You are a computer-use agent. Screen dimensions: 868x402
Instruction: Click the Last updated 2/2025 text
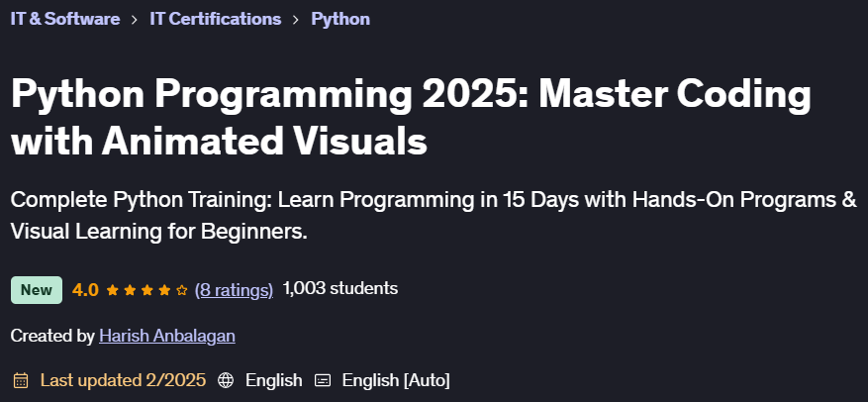tap(123, 380)
